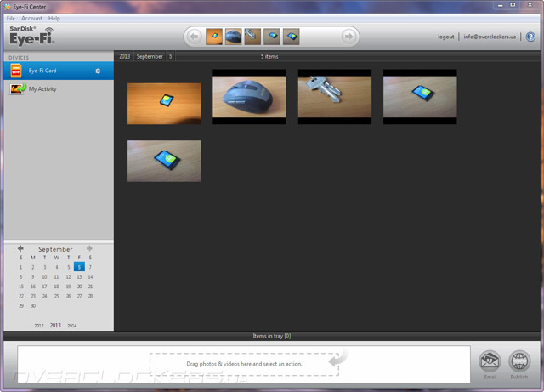Select year 2013 in calendar
Viewport: 544px width, 392px height.
(55, 326)
